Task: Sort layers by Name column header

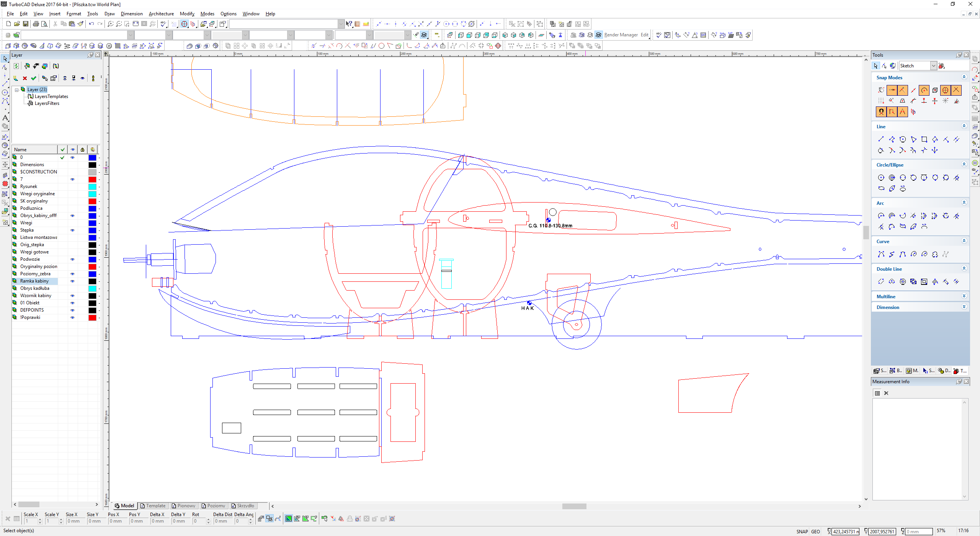Action: point(34,150)
